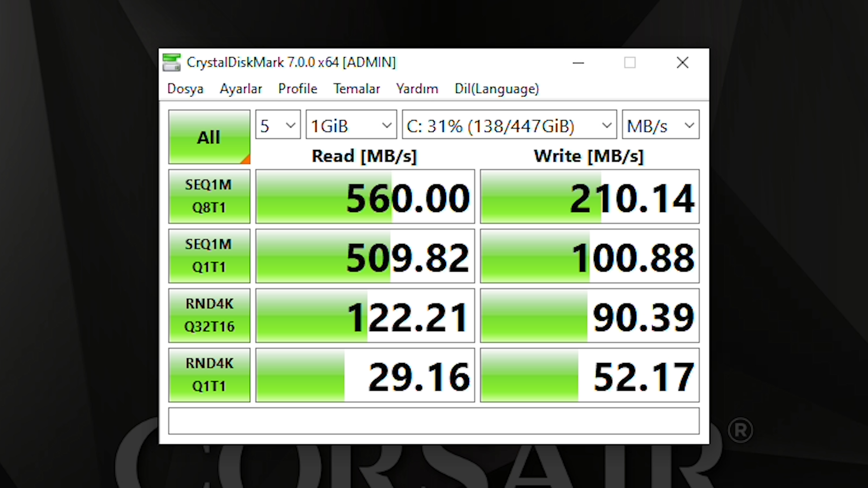Start the SEQ1M Q1T1 test
Image resolution: width=868 pixels, height=488 pixels.
[x=209, y=256]
